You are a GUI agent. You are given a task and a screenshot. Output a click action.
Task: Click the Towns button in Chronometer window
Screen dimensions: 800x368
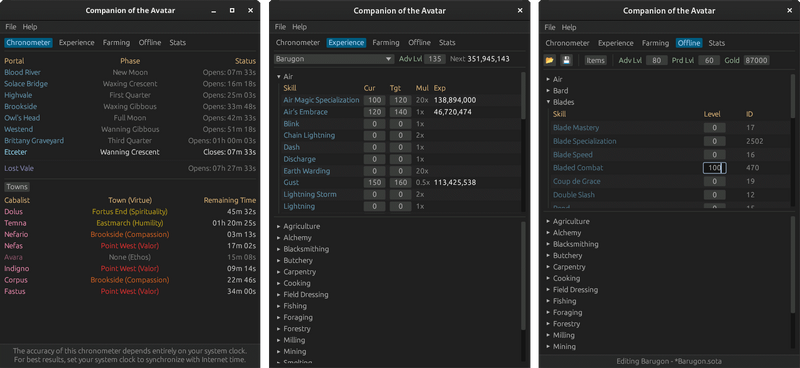17,187
